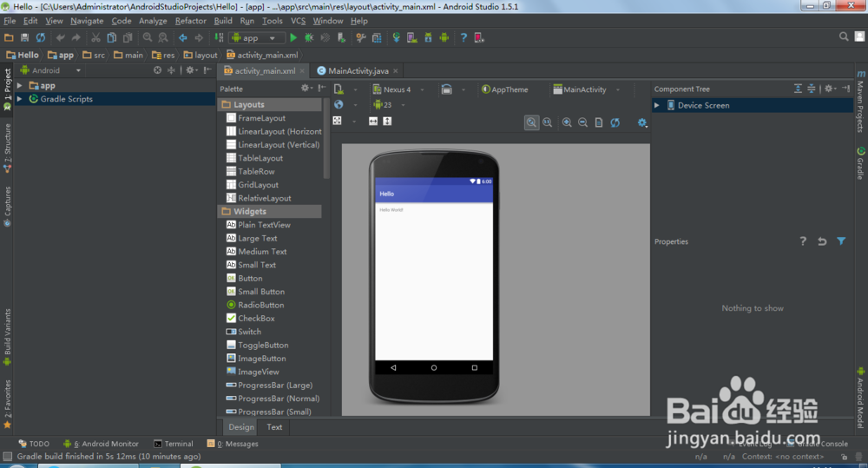Open the Terminal tool window
Image resolution: width=868 pixels, height=468 pixels.
[174, 444]
